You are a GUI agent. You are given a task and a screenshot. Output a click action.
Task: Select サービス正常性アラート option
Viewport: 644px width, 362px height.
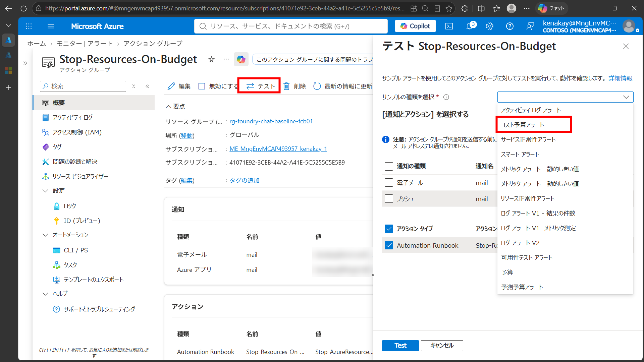[565, 139]
